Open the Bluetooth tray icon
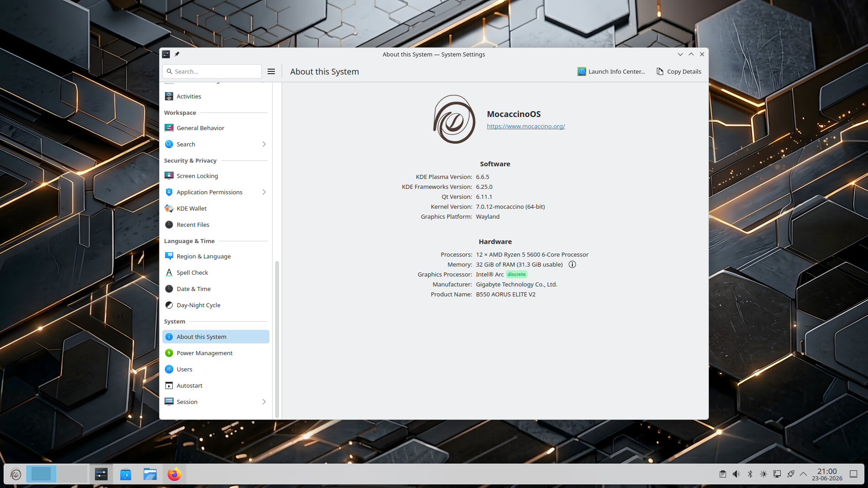Image resolution: width=868 pixels, height=488 pixels. click(750, 474)
